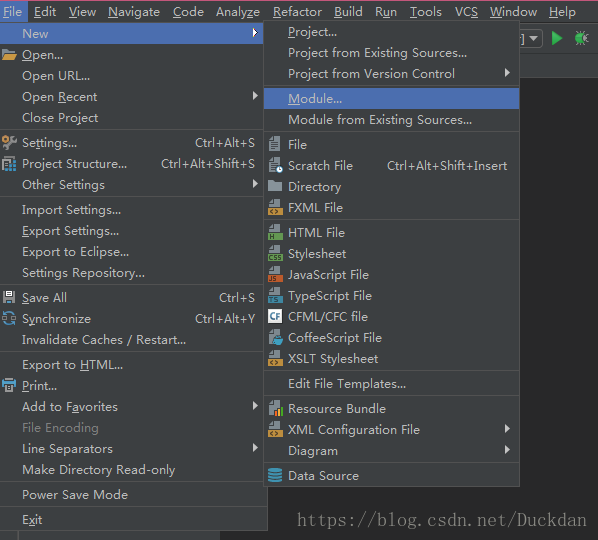Open the Analyze menu

[238, 12]
